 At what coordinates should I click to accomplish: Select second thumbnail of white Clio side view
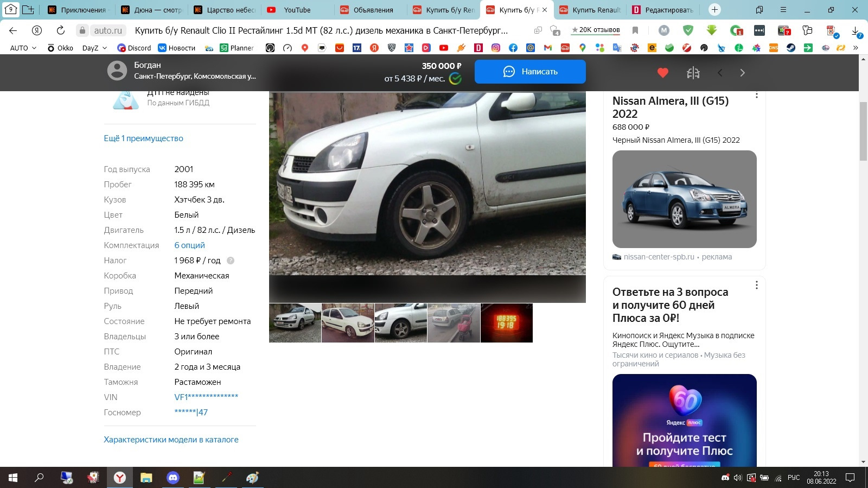point(348,323)
